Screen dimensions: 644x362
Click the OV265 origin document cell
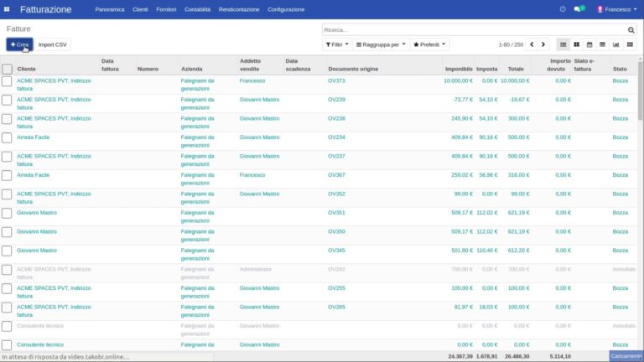click(x=336, y=307)
